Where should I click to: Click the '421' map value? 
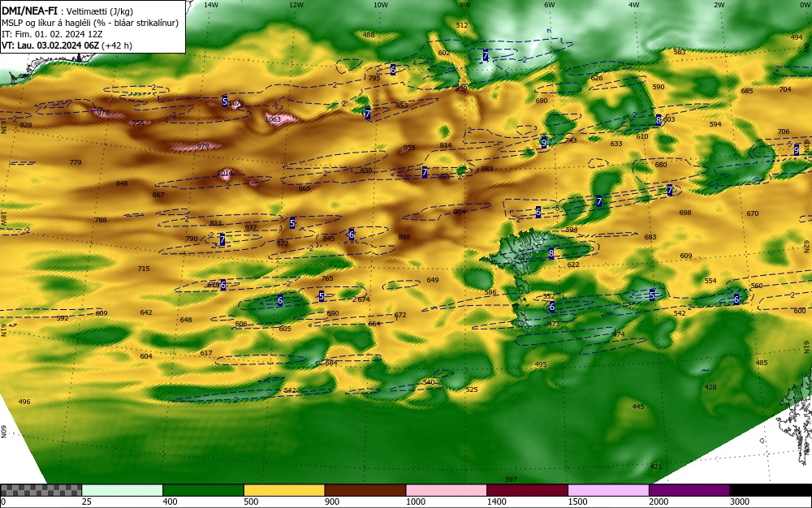[x=656, y=467]
